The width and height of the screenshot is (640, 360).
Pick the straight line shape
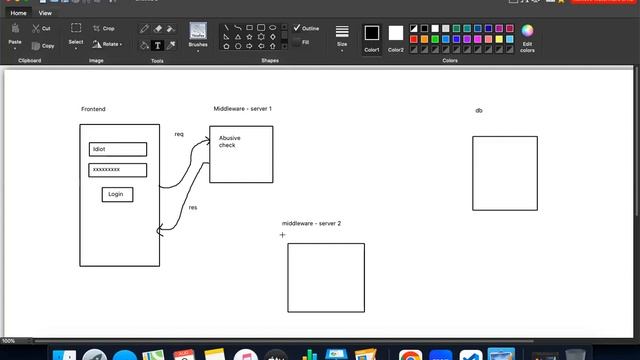[226, 28]
